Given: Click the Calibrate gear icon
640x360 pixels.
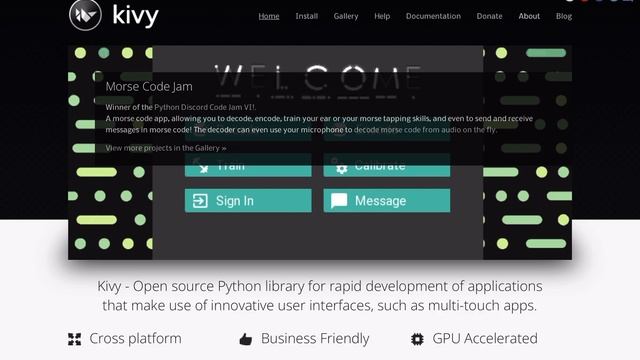Looking at the screenshot, I should pyautogui.click(x=342, y=168).
